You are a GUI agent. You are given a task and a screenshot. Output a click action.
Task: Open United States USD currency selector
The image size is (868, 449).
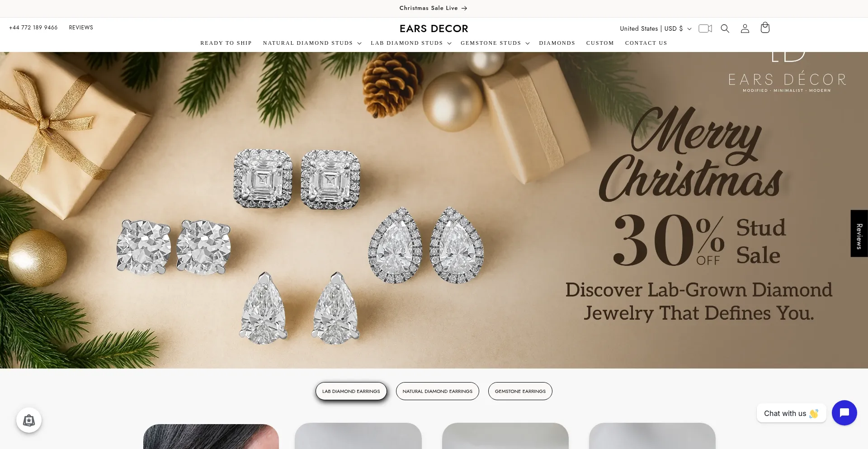656,28
